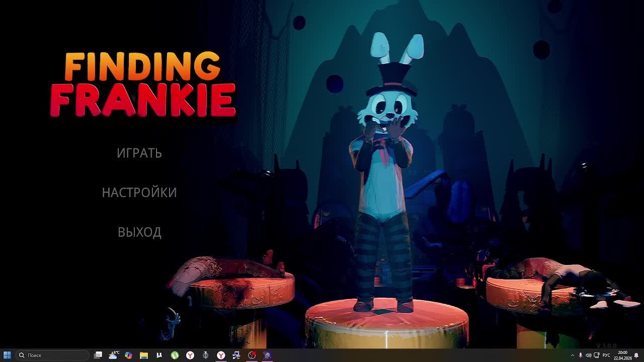The width and height of the screenshot is (644, 362).
Task: Quit the game via ВЫХОД
Action: [x=139, y=232]
